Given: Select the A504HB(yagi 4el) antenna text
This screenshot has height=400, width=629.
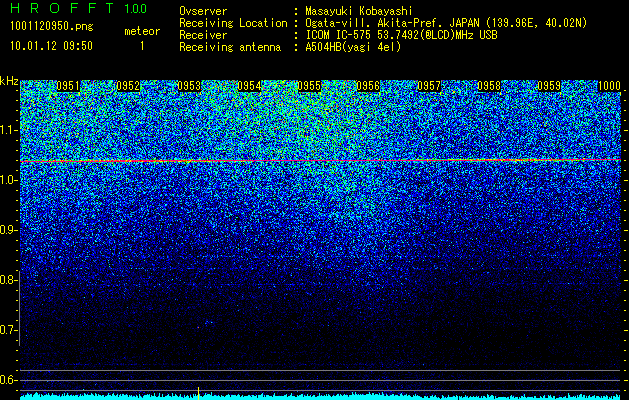Looking at the screenshot, I should [x=353, y=47].
